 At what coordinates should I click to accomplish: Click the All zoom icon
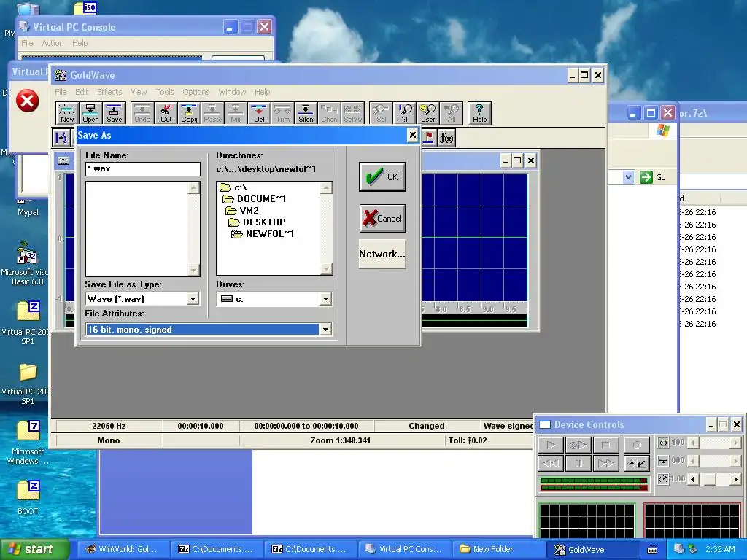(x=451, y=113)
